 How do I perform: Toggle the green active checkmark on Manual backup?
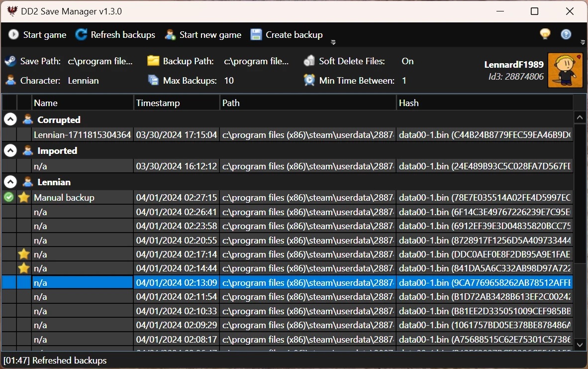click(x=9, y=198)
